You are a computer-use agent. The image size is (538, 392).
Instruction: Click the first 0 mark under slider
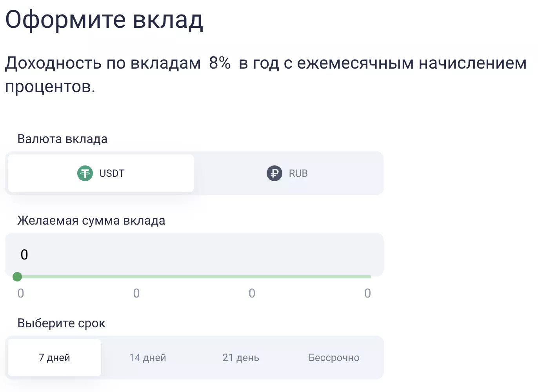coord(21,293)
